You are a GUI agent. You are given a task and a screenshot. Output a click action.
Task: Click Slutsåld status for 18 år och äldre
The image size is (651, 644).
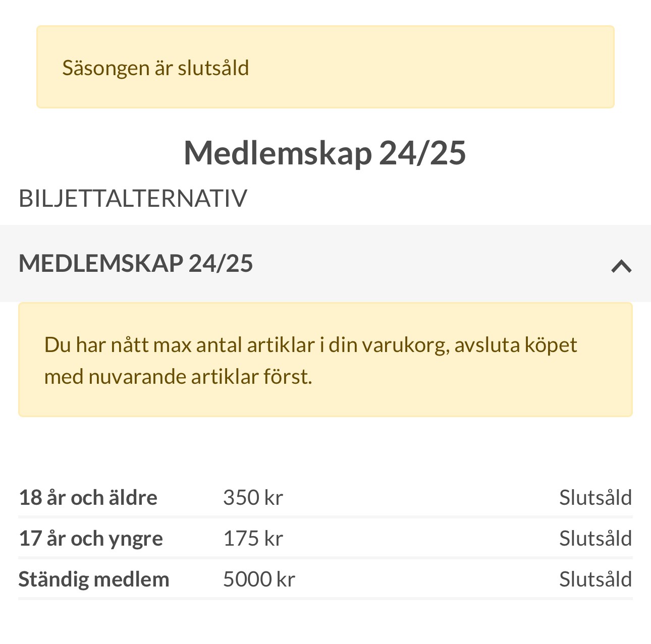[x=595, y=498]
